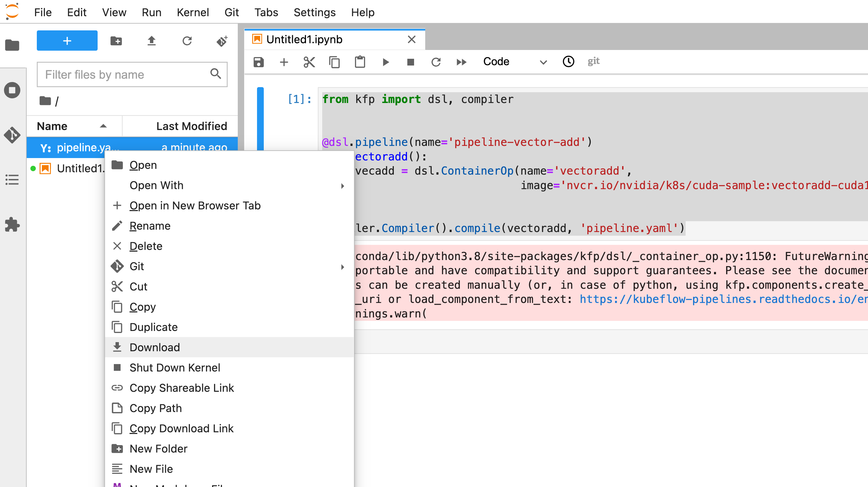Open the Git panel in the left sidebar

click(12, 135)
